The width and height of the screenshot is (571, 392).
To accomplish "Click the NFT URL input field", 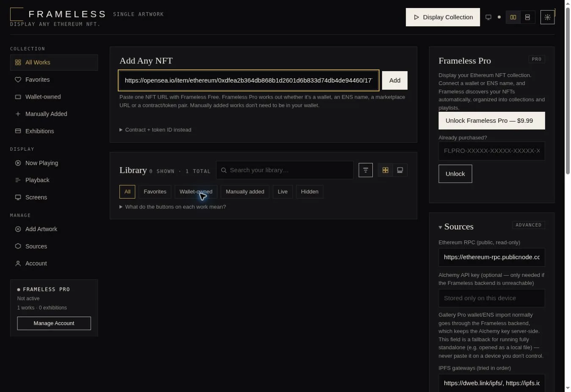I will coord(249,80).
